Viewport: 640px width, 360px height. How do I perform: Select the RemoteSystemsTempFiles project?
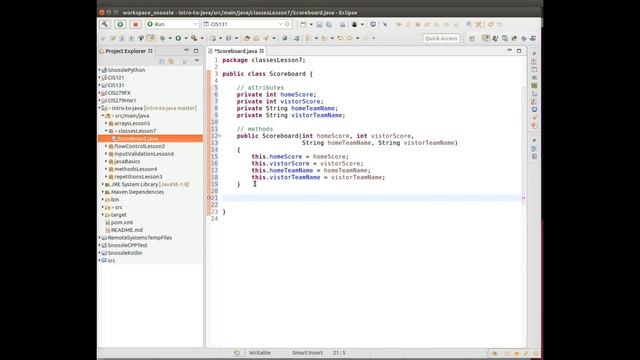tap(140, 238)
